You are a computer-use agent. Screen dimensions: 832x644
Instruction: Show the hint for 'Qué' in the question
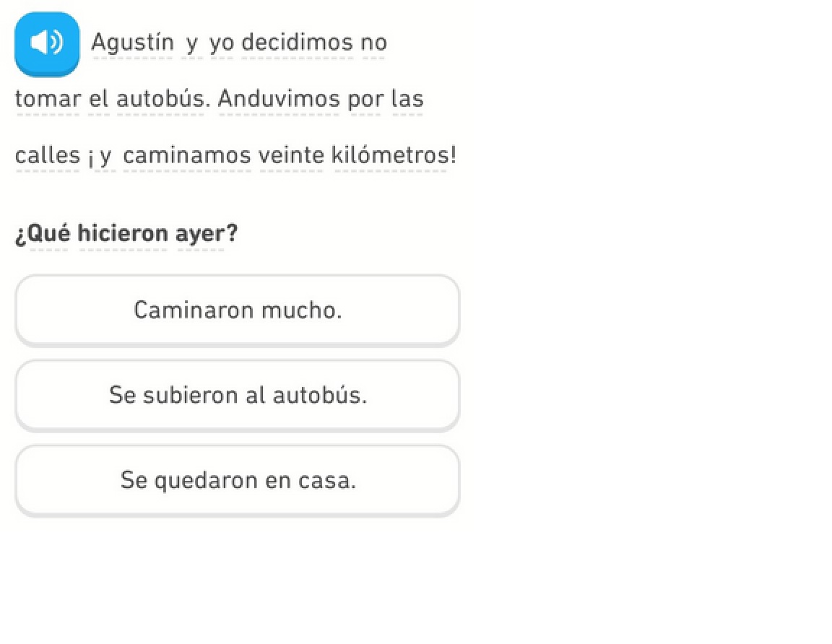pos(48,233)
